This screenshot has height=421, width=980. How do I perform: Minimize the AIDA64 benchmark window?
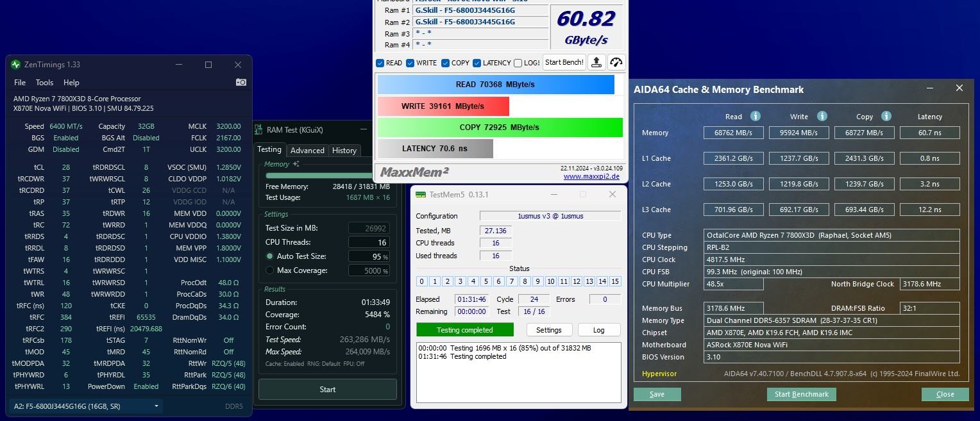coord(930,88)
